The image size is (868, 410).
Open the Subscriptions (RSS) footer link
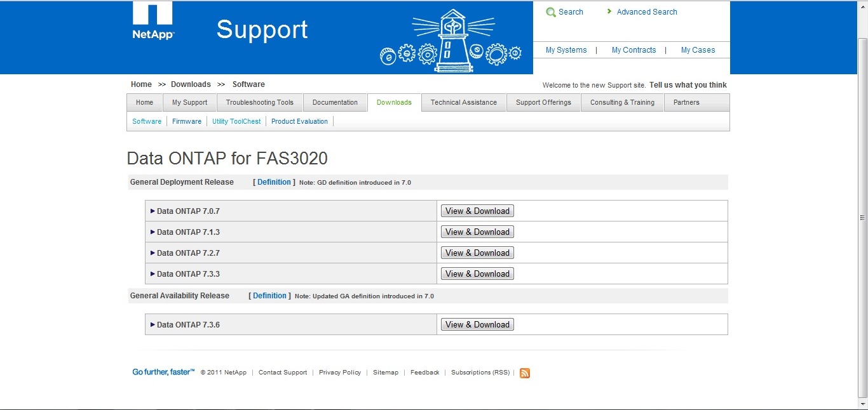tap(480, 373)
